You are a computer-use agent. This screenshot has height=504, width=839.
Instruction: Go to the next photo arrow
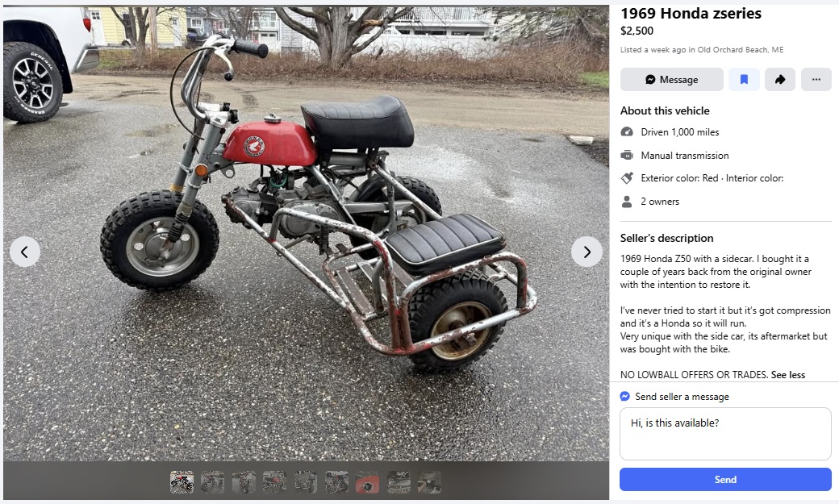tap(586, 252)
